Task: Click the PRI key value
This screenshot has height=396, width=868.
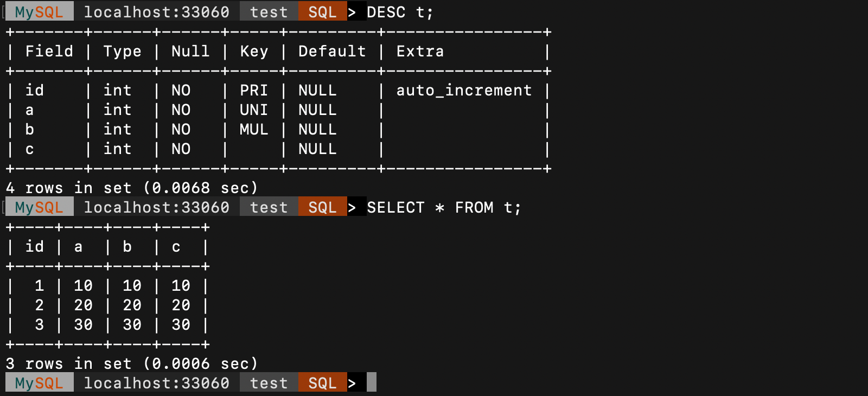Action: coord(253,90)
